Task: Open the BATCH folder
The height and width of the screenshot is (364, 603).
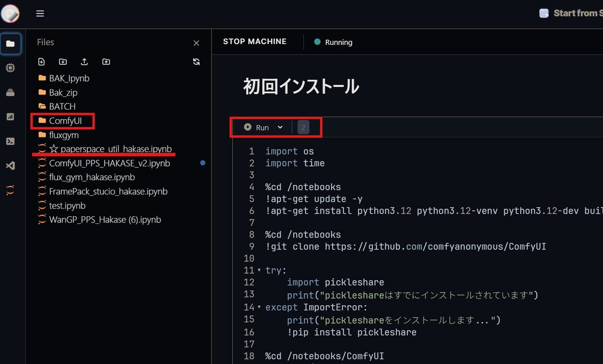Action: tap(62, 106)
